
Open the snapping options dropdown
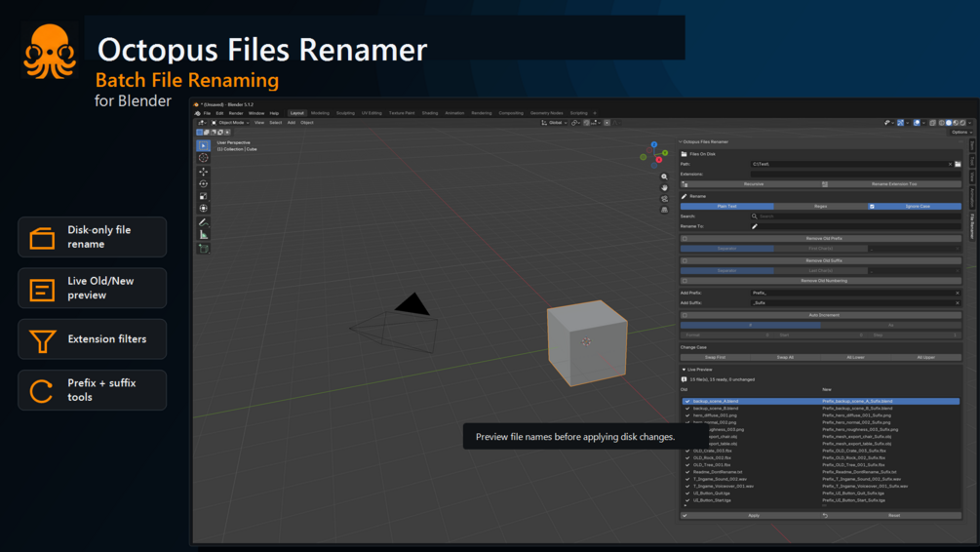point(596,123)
